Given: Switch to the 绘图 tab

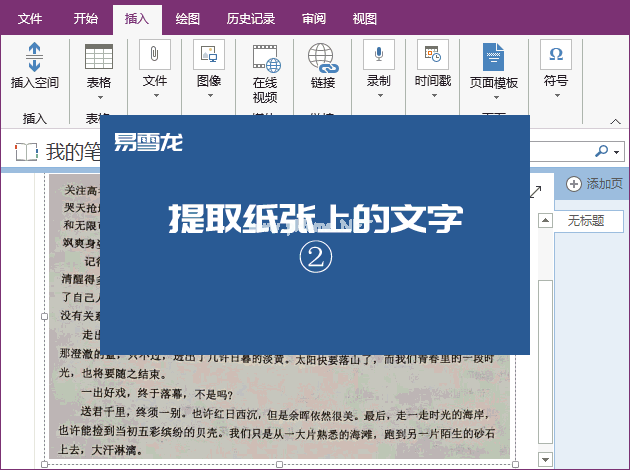Looking at the screenshot, I should 188,18.
